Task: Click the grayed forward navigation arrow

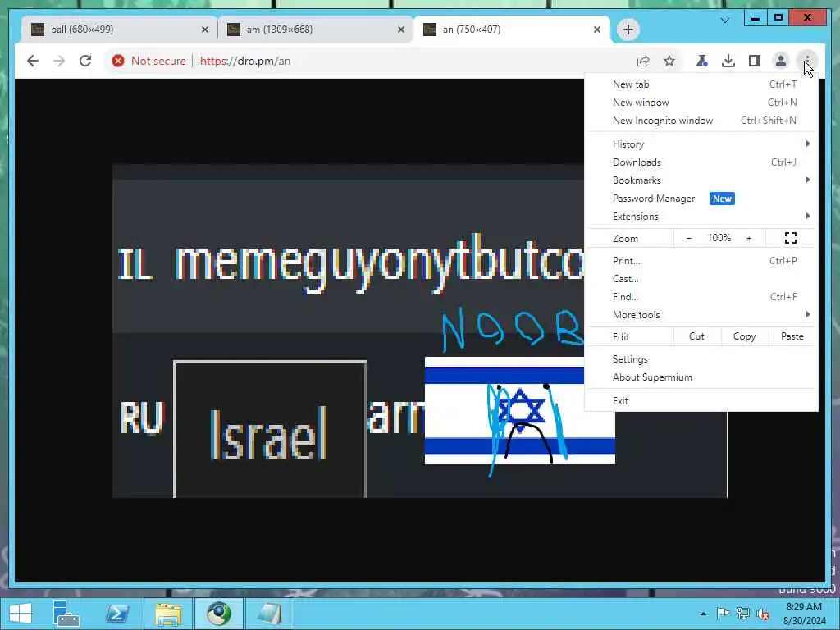Action: click(x=59, y=61)
